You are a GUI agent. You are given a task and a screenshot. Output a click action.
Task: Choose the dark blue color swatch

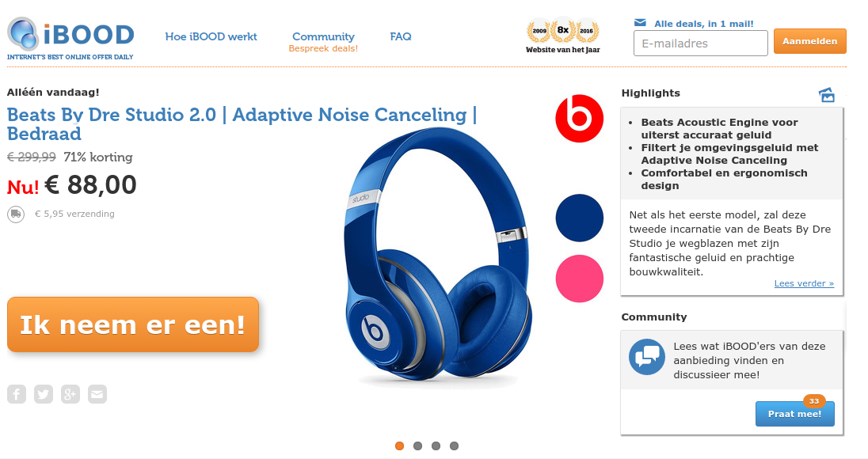point(579,218)
